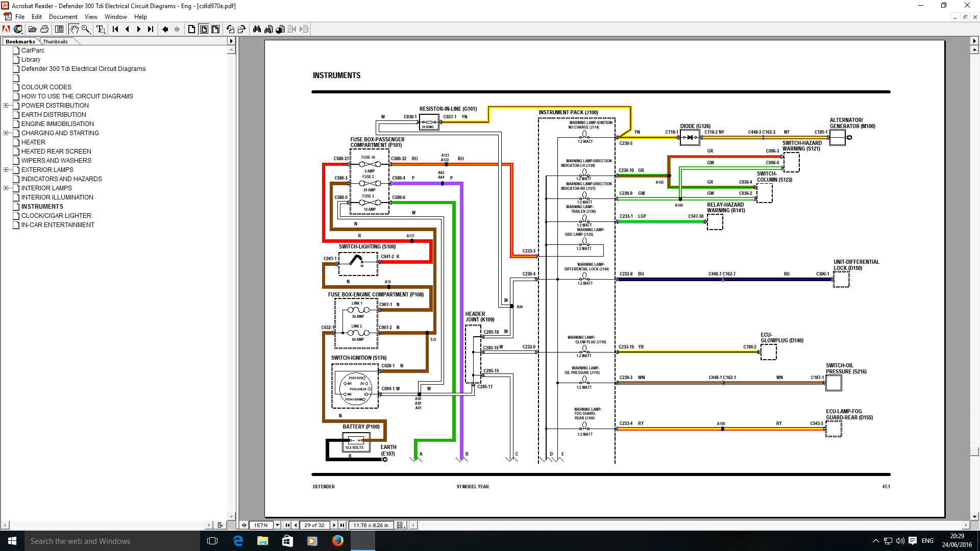Select the Zoom In magnifier tool
Screen dimensions: 980x551
coord(86,29)
